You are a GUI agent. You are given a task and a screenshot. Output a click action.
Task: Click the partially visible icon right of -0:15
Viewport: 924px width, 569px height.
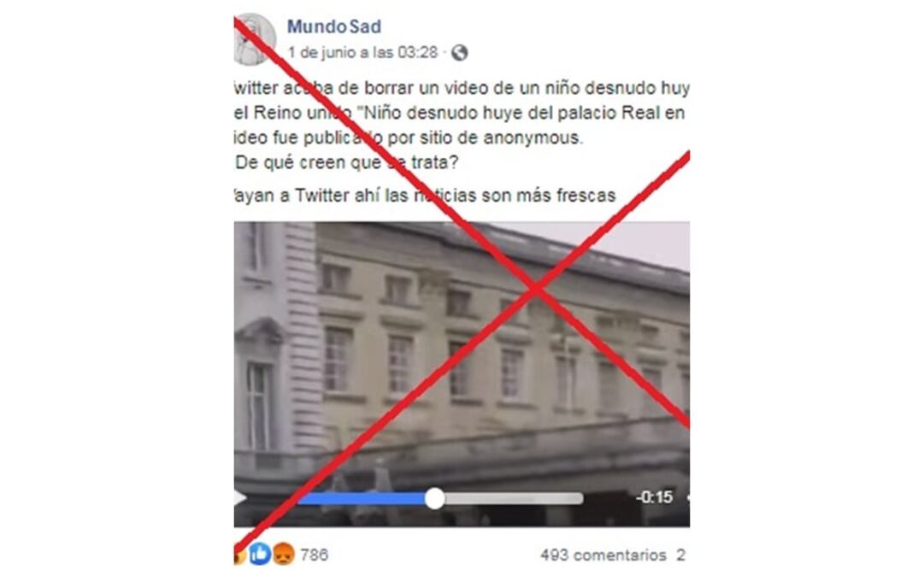pos(688,498)
